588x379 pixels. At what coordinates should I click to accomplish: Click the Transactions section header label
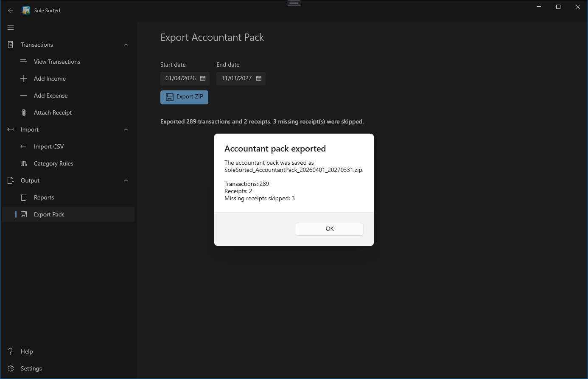point(37,45)
